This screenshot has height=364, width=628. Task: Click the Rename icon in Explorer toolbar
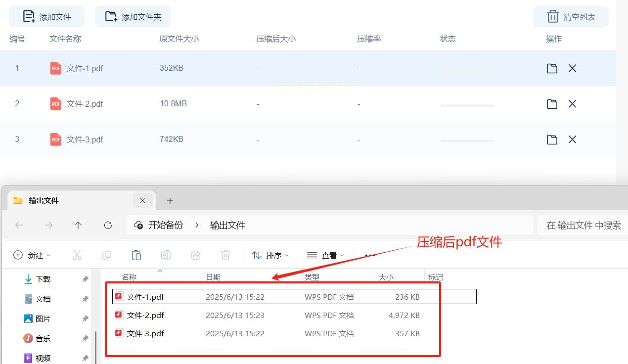click(166, 255)
